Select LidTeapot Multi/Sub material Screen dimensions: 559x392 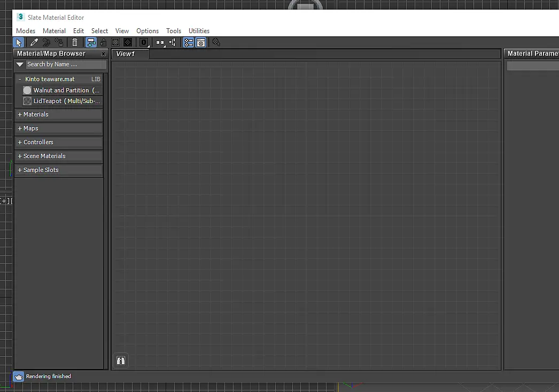pos(63,101)
